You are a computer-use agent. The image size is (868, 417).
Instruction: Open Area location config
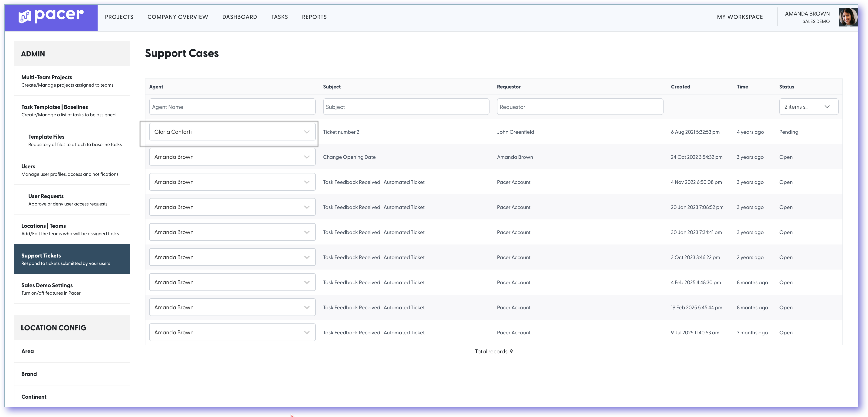pyautogui.click(x=72, y=351)
